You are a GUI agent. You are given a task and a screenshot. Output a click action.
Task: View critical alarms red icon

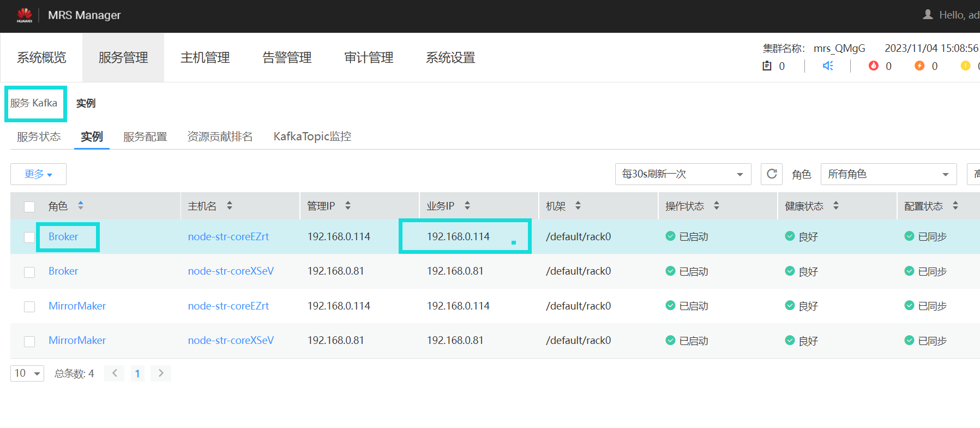coord(874,66)
